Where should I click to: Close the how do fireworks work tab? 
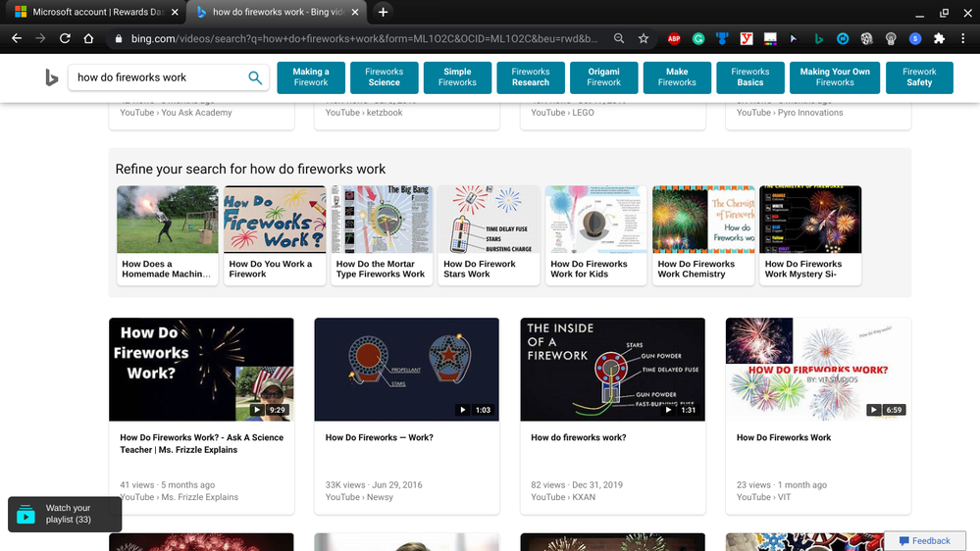click(355, 12)
